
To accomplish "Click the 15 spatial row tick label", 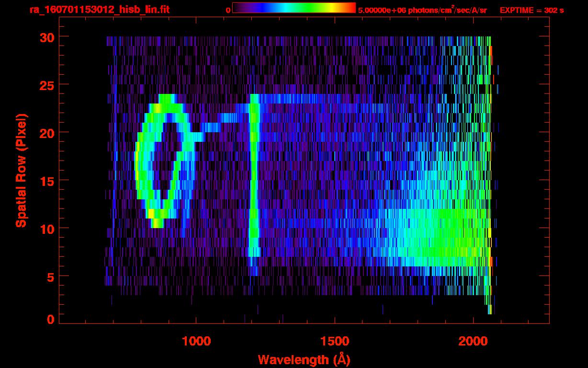I will [x=47, y=181].
